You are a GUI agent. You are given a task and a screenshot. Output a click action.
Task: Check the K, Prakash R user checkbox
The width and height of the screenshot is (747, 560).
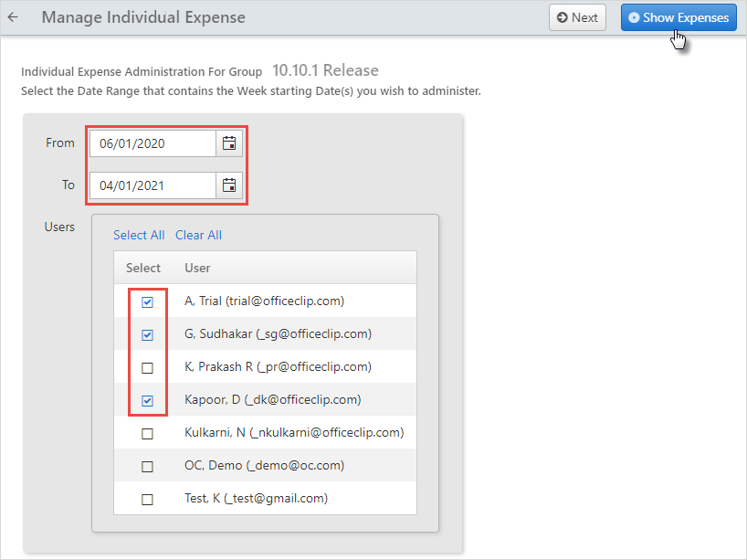[147, 368]
